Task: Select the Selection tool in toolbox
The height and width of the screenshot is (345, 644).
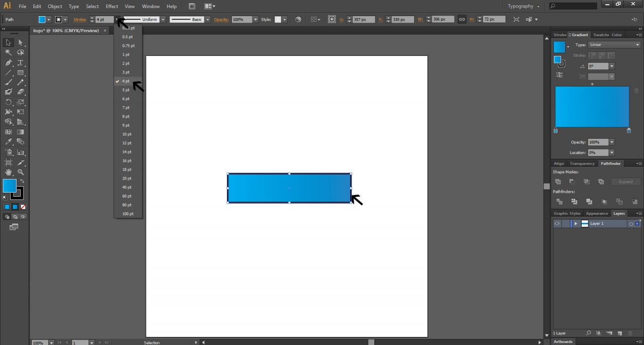Action: pyautogui.click(x=9, y=43)
